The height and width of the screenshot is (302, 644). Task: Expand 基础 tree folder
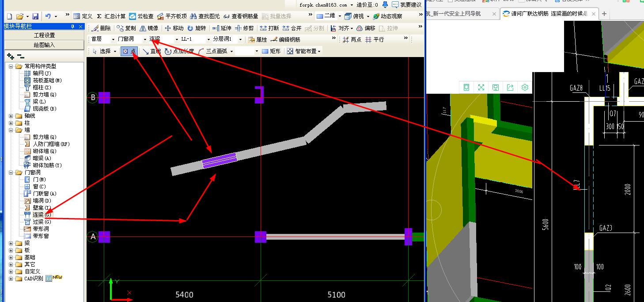click(11, 257)
